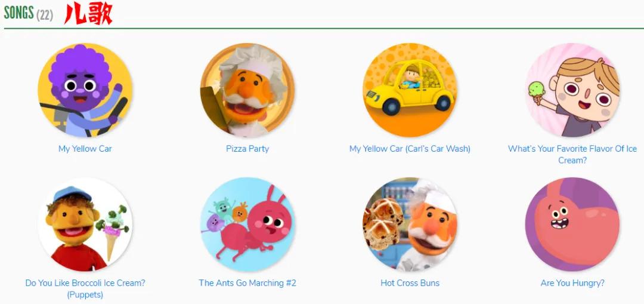Open the Are You Hungry? song link
644x304 pixels.
pyautogui.click(x=572, y=283)
